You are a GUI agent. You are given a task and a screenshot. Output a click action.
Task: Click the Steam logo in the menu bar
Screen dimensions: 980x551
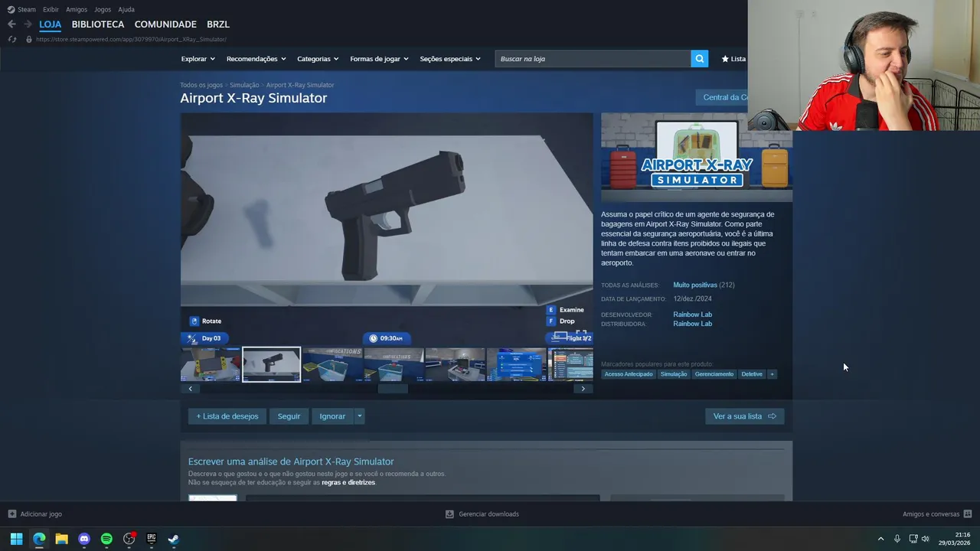(x=11, y=9)
